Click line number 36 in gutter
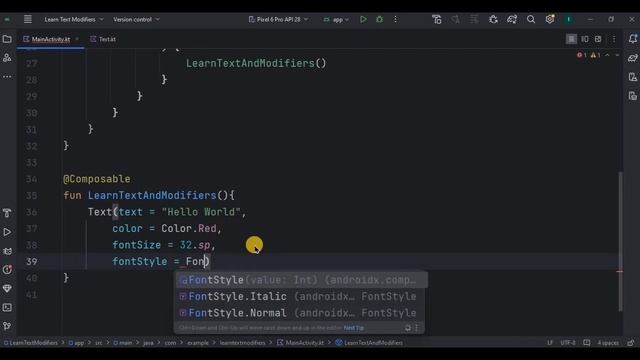The height and width of the screenshot is (360, 640). 31,212
